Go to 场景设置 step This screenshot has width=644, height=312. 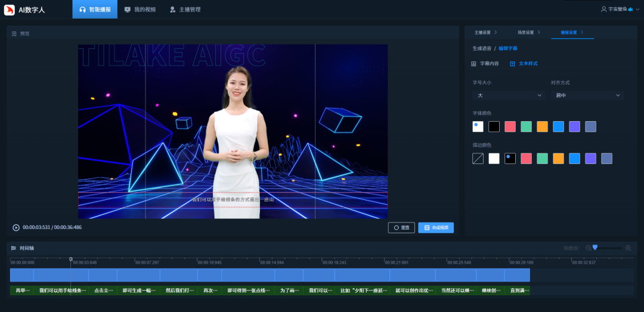529,32
